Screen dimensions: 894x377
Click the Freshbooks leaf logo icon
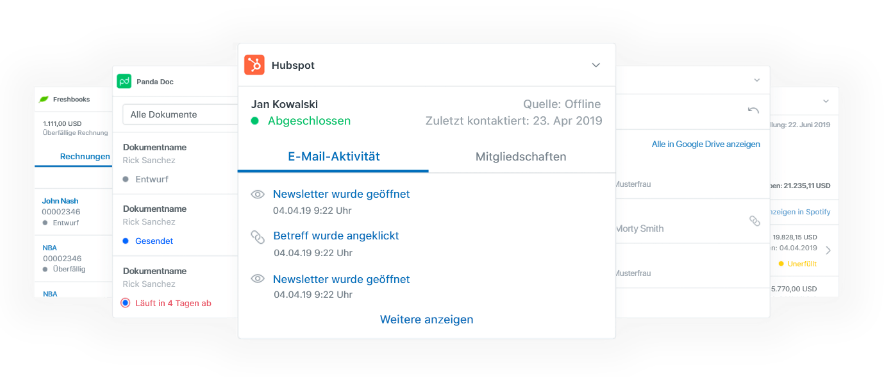(44, 99)
